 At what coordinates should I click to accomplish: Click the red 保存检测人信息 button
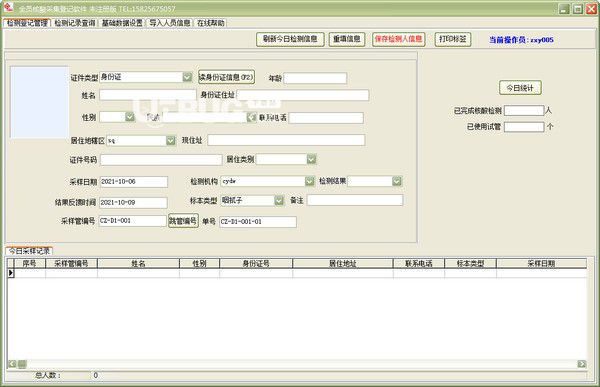pyautogui.click(x=398, y=39)
